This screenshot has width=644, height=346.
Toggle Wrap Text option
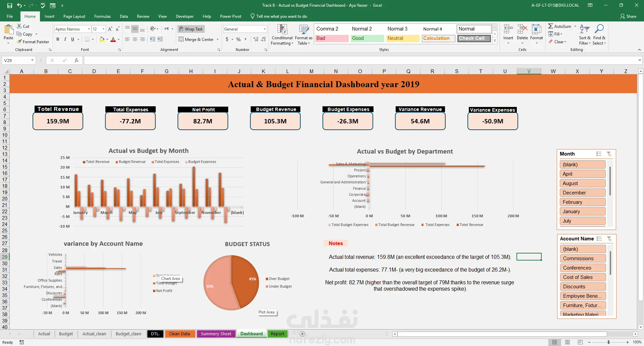(191, 29)
